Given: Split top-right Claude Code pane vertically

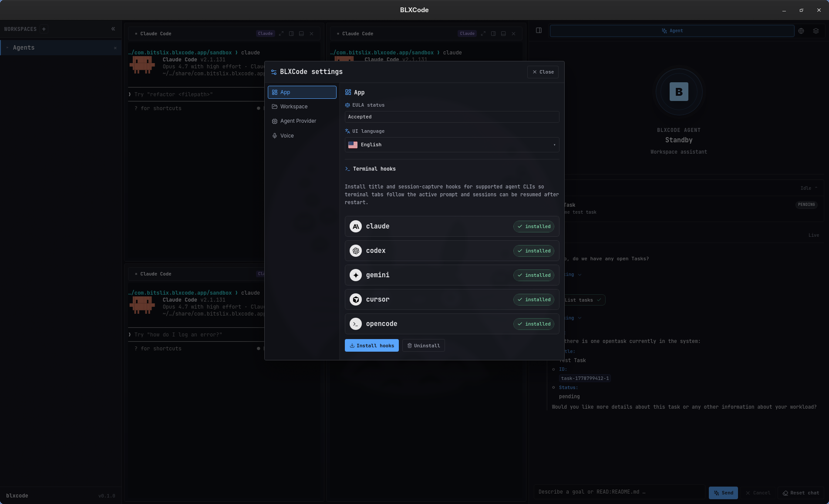Looking at the screenshot, I should [493, 34].
